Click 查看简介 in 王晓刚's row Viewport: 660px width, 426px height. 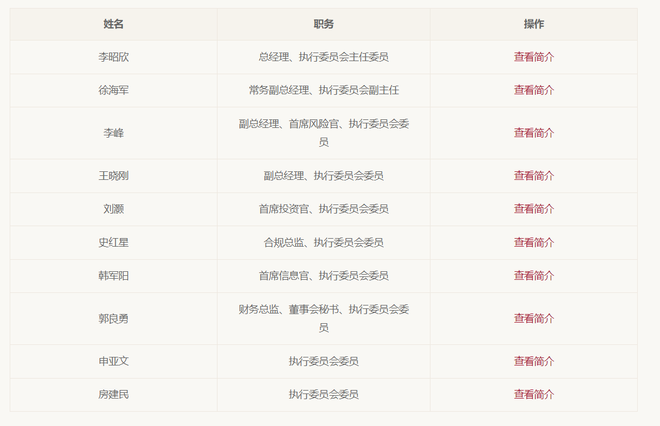[x=533, y=176]
